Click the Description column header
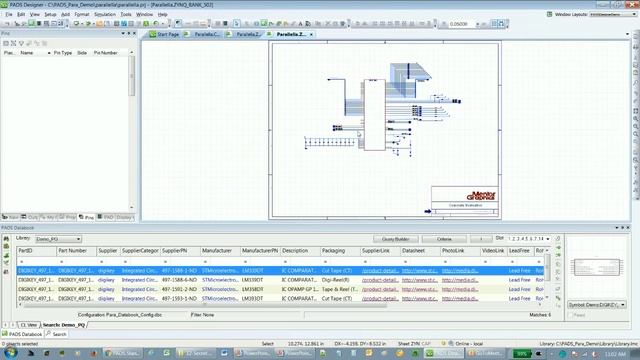This screenshot has width=640, height=360. coord(300,251)
